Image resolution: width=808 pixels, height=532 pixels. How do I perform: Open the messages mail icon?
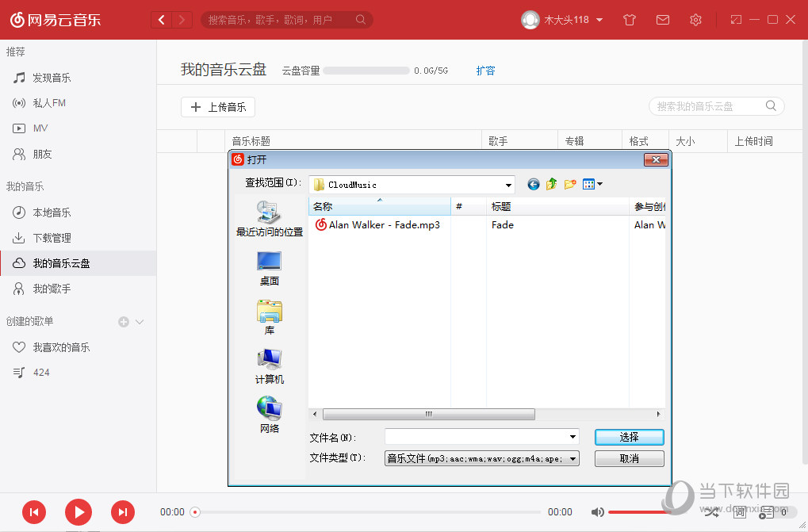coord(663,20)
